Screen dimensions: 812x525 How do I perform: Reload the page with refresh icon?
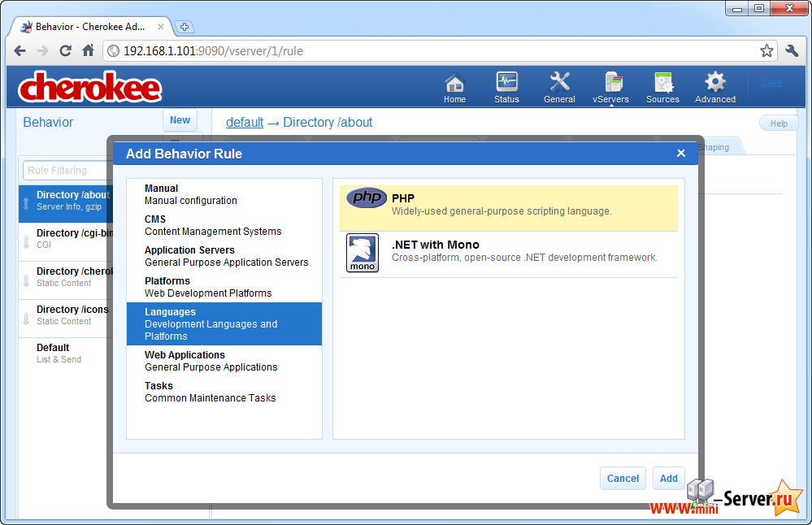[x=65, y=50]
